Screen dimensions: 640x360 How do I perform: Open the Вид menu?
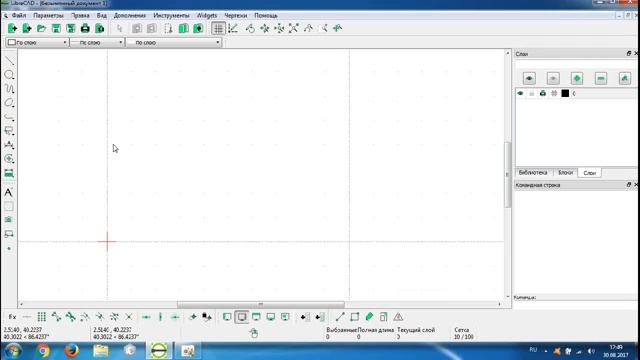[102, 16]
